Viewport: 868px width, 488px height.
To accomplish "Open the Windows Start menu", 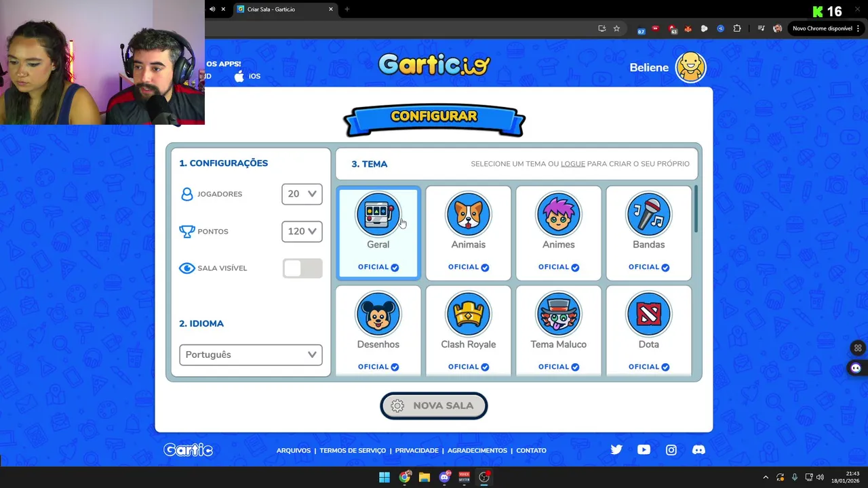I will [384, 477].
